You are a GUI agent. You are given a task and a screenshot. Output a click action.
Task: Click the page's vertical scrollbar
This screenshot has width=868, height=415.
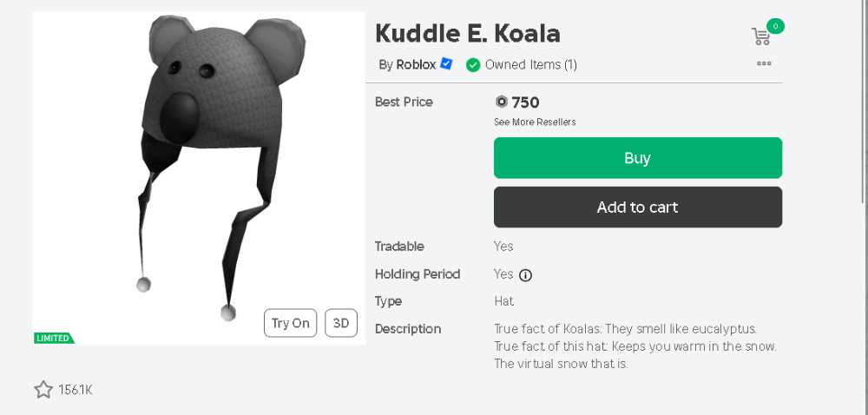click(865, 207)
